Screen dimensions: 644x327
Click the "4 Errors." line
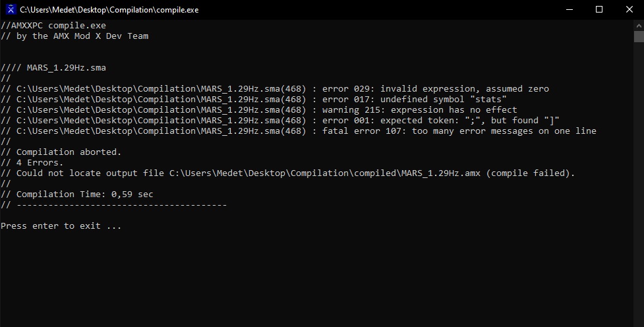pos(32,163)
